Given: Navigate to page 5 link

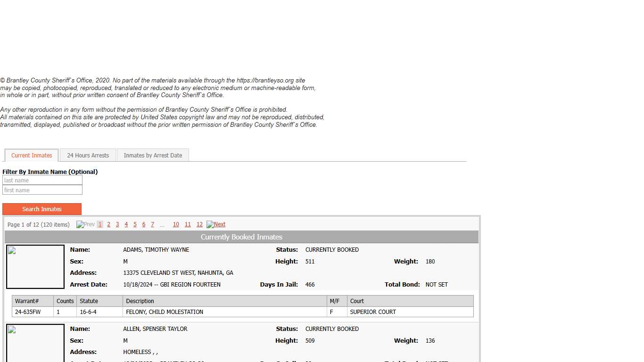Looking at the screenshot, I should coord(135,225).
